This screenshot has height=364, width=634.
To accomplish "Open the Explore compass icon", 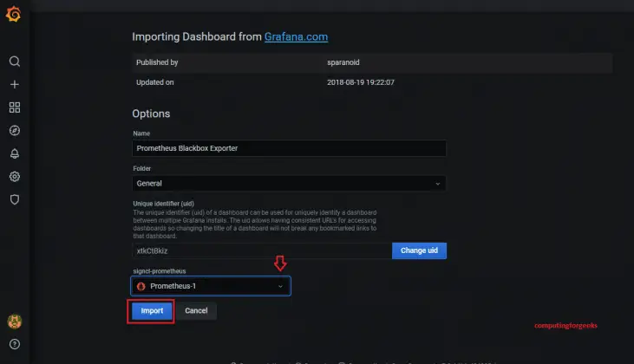I will (14, 131).
